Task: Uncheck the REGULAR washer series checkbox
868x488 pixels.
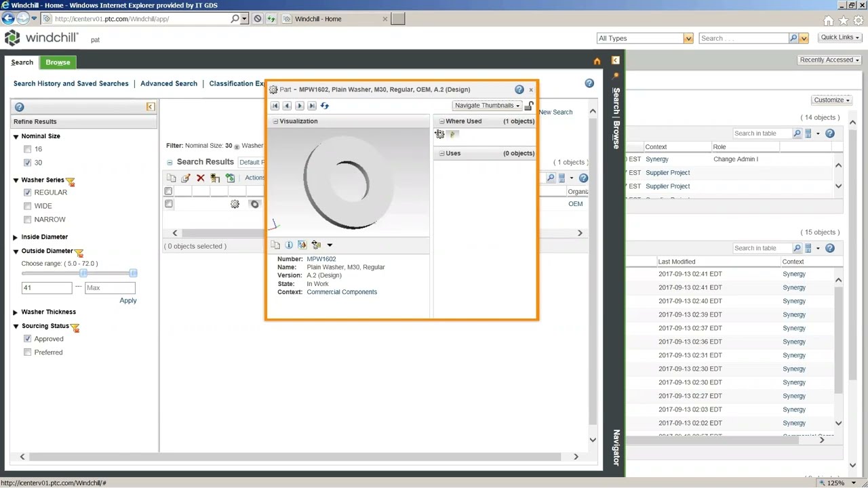Action: click(27, 192)
